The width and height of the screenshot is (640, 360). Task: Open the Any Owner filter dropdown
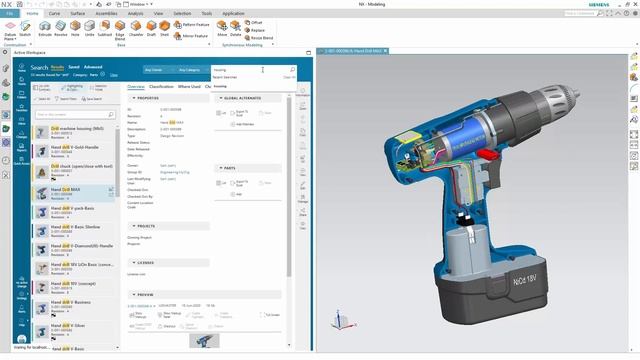(x=159, y=70)
